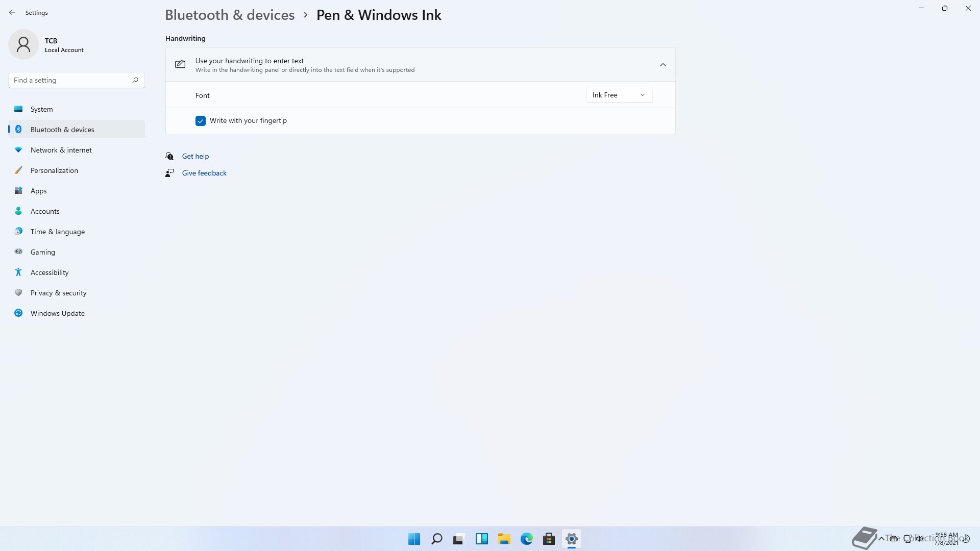Minimize the Settings window
Screen dimensions: 980x551
[x=921, y=8]
